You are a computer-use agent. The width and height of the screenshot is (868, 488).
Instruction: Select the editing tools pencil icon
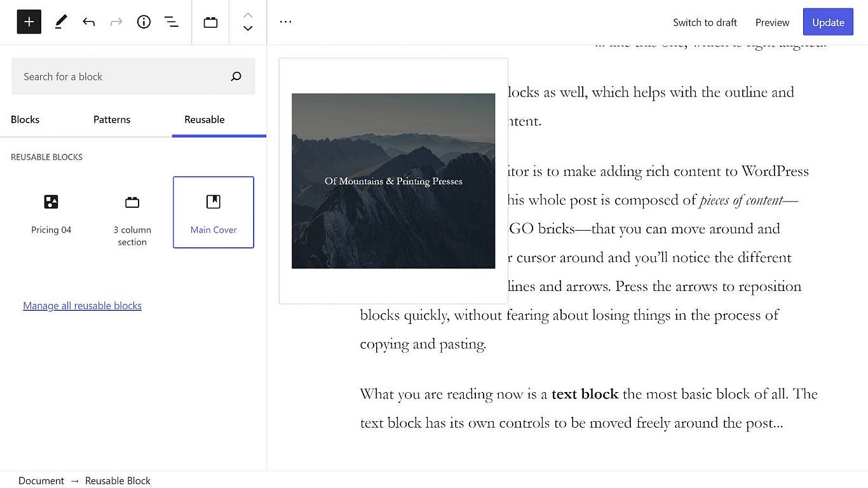(x=61, y=22)
